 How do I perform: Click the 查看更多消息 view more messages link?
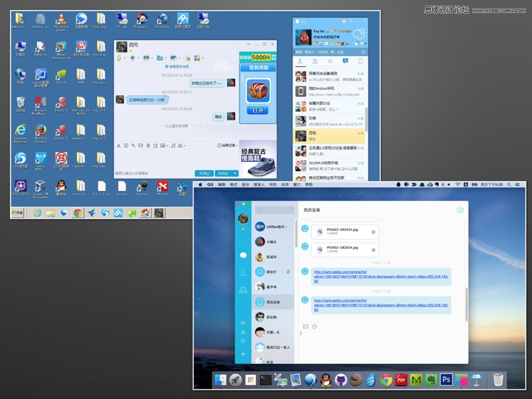[177, 67]
